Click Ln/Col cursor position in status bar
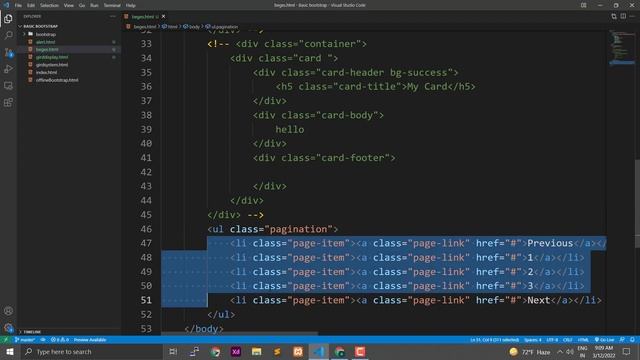Image resolution: width=640 pixels, height=360 pixels. pos(494,340)
